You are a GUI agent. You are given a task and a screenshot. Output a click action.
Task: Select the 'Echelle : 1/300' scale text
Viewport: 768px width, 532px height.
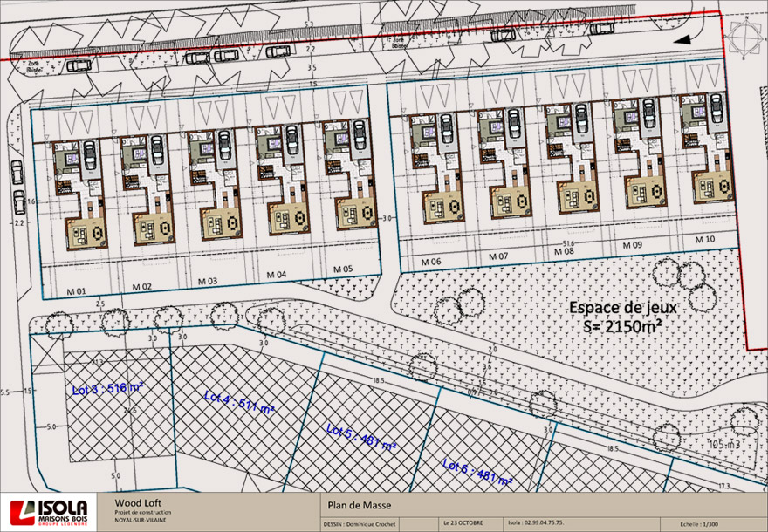pyautogui.click(x=698, y=524)
